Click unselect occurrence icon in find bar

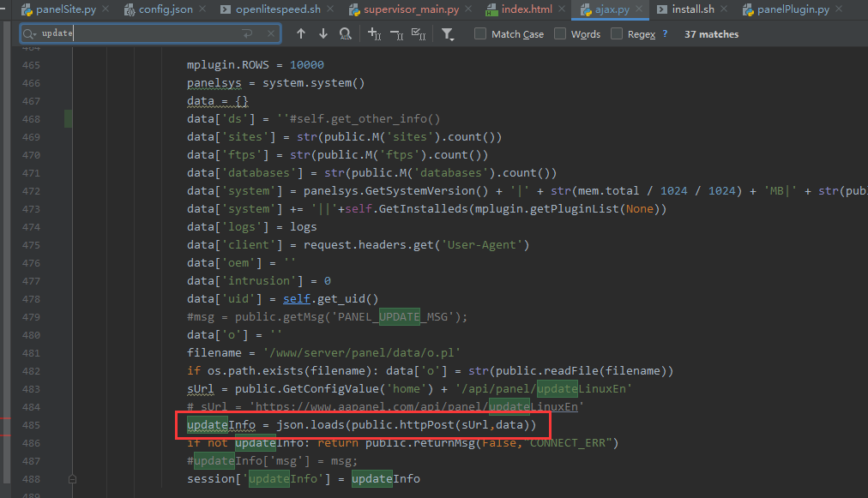[x=396, y=34]
